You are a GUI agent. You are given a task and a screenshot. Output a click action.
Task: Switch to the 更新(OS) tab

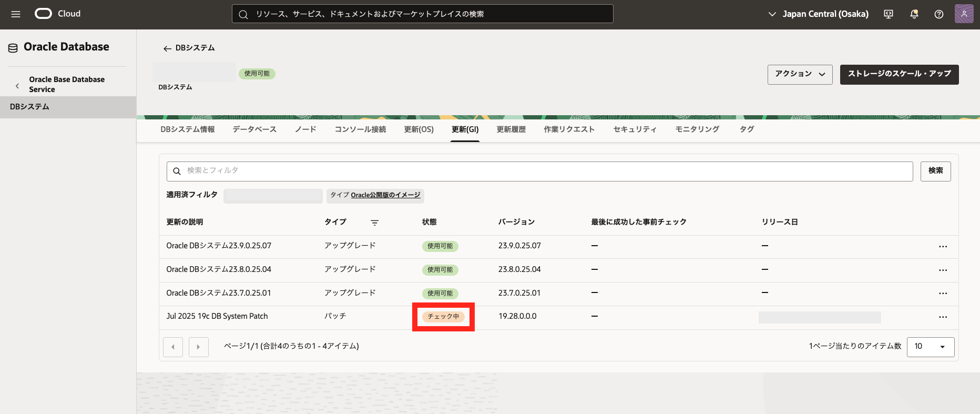(418, 129)
